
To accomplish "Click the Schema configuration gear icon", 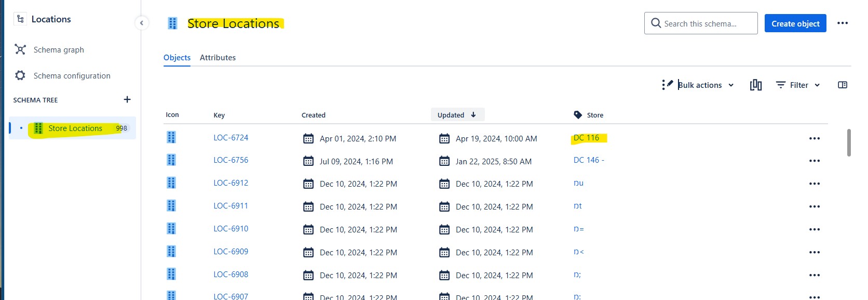I will pos(20,75).
